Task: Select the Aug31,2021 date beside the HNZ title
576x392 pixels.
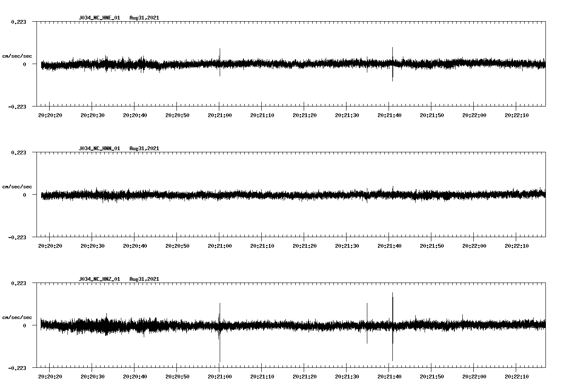Action: point(144,279)
